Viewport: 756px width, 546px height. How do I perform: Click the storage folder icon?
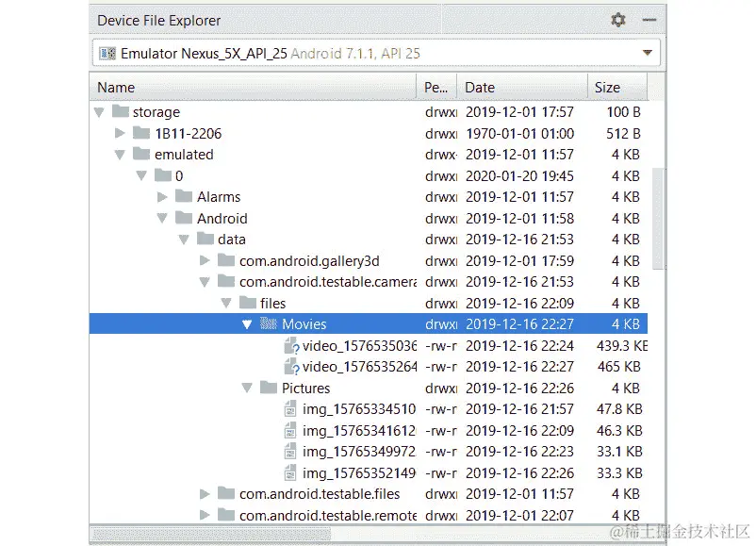click(121, 111)
